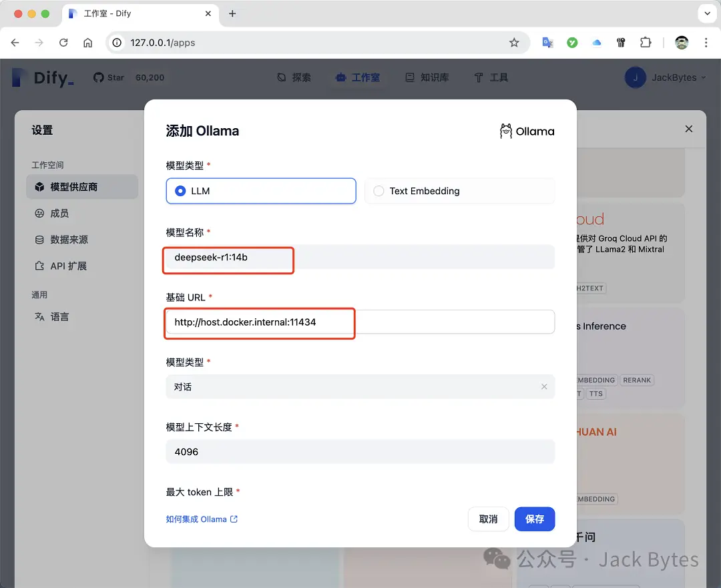Open the 数据来源 data sources icon
This screenshot has width=721, height=588.
(x=40, y=240)
